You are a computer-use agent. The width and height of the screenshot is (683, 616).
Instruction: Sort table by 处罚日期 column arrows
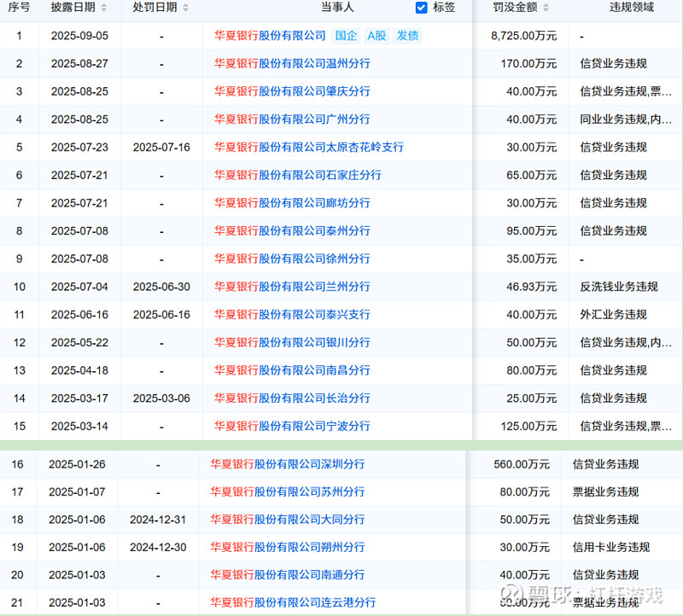click(185, 8)
